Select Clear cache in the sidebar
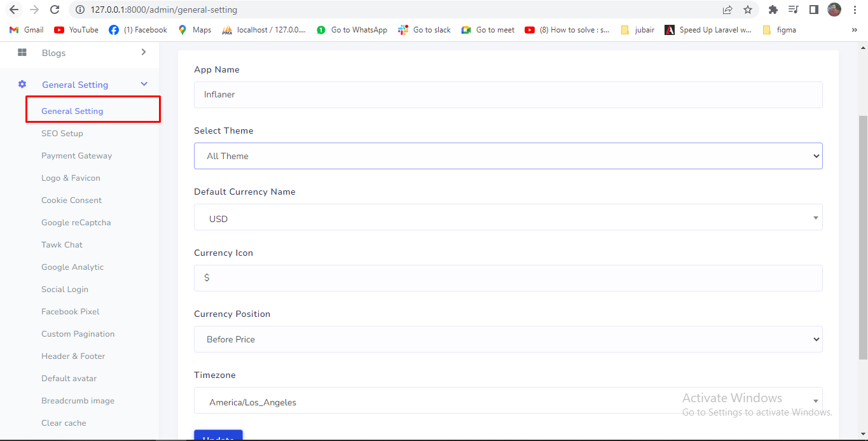This screenshot has width=868, height=441. [64, 423]
